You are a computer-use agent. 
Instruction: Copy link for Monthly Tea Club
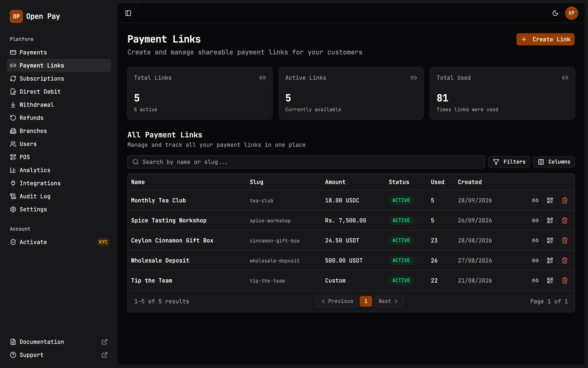pos(535,200)
